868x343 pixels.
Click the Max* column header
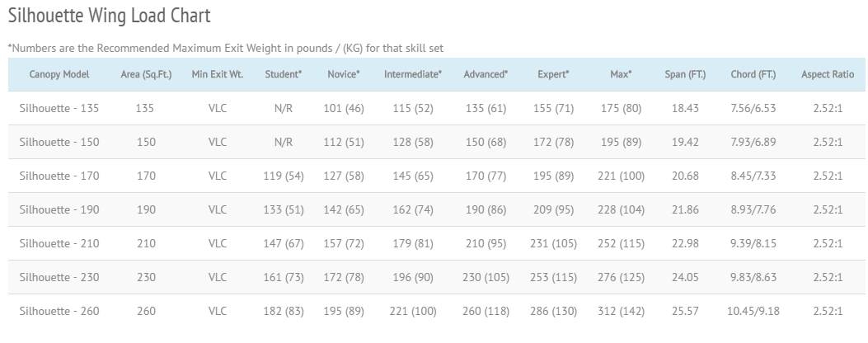[x=621, y=74]
